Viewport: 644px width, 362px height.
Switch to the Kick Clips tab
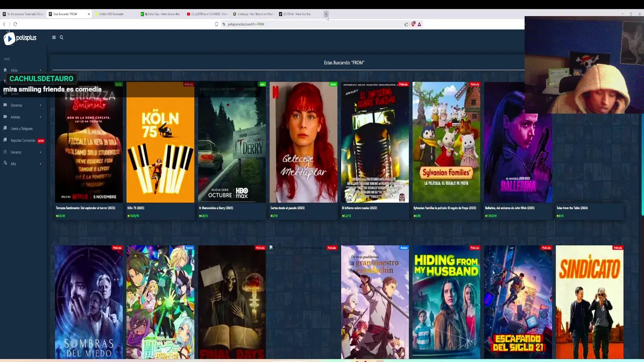coord(161,14)
